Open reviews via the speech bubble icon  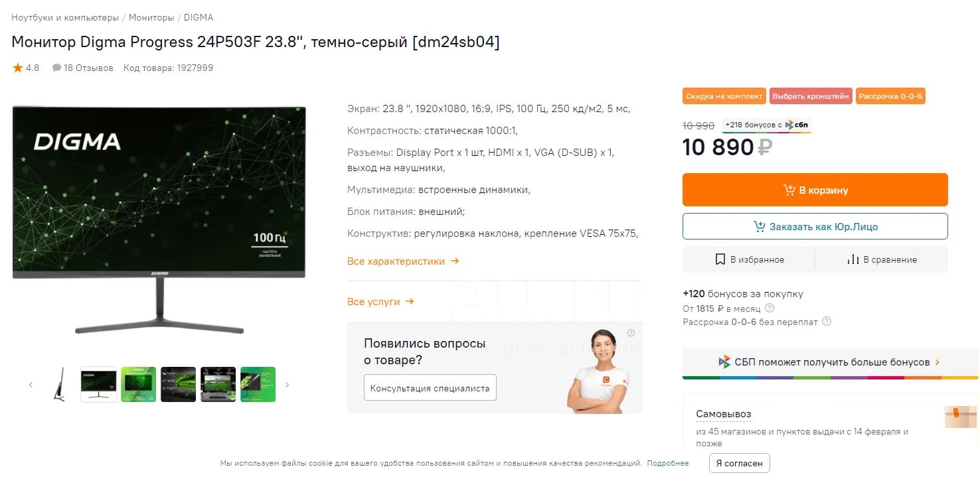[x=56, y=68]
